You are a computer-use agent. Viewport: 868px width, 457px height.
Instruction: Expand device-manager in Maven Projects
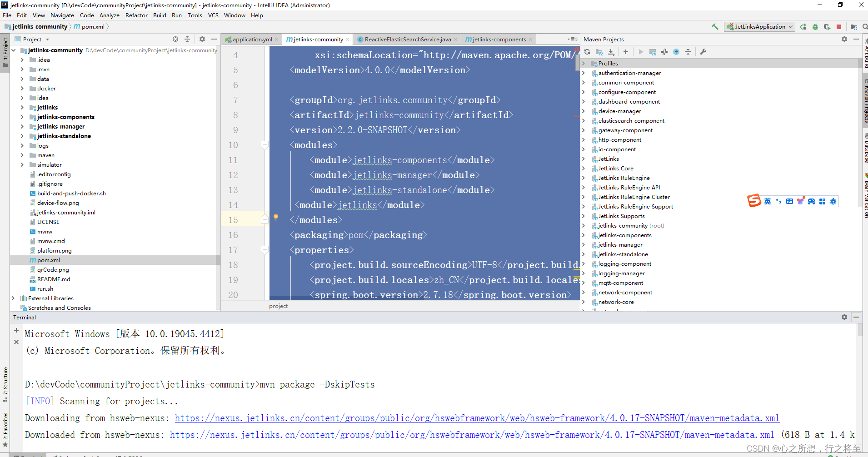(584, 111)
